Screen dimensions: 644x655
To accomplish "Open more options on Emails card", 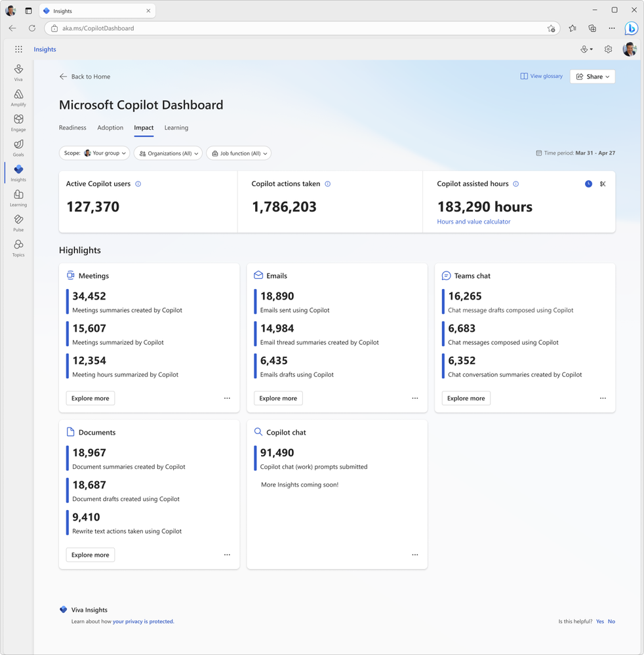I will (415, 398).
